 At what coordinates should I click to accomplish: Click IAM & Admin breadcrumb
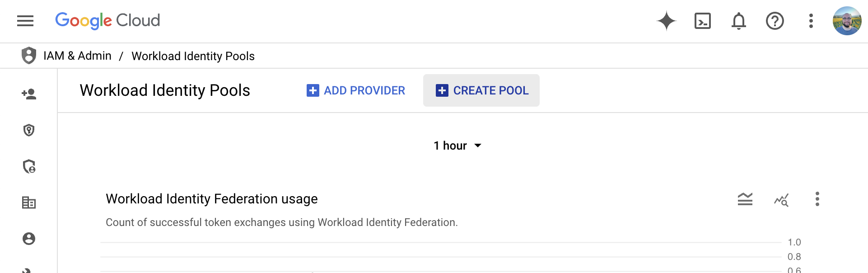click(x=77, y=56)
